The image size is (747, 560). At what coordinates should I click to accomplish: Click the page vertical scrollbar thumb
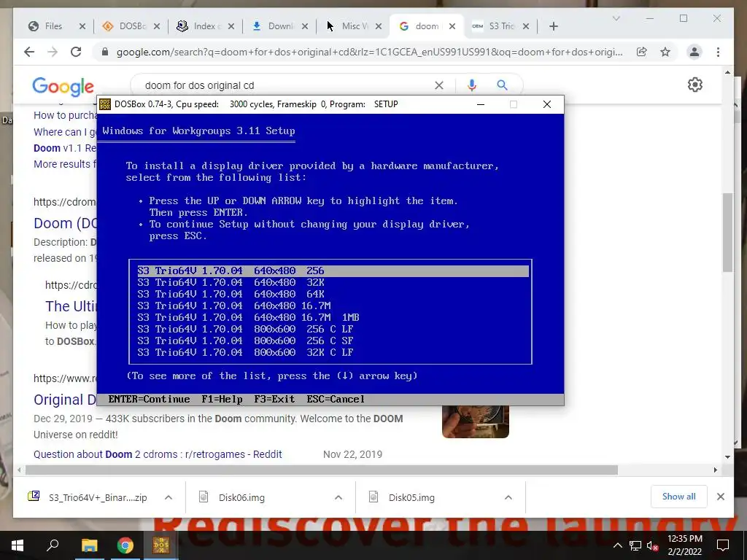pyautogui.click(x=727, y=233)
